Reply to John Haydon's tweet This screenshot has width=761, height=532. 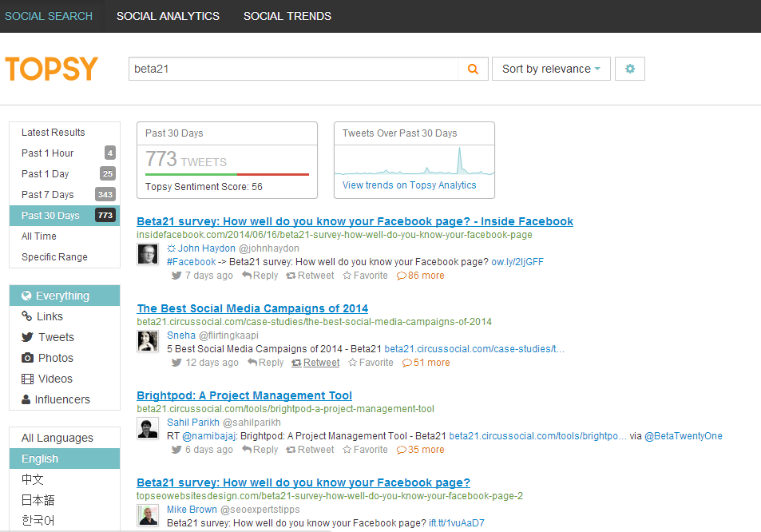[260, 276]
